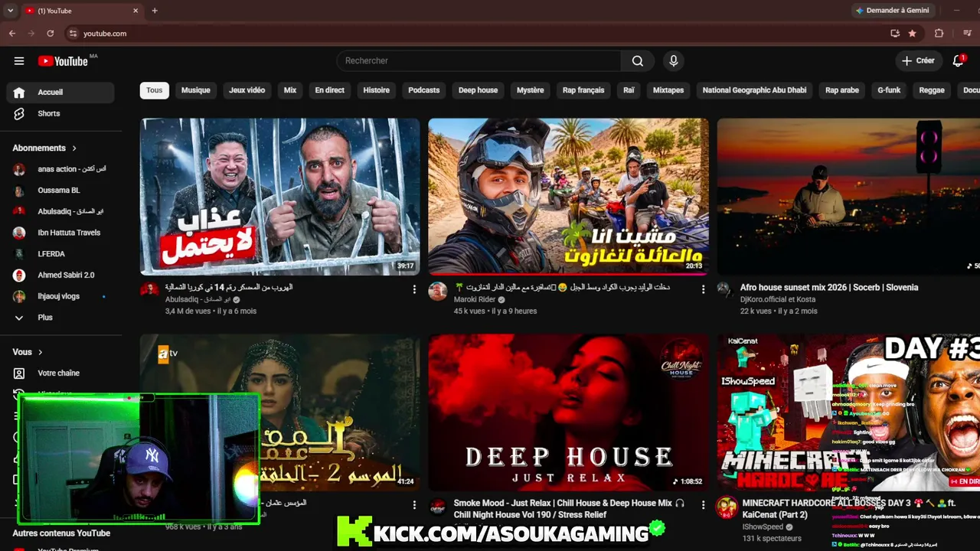Select the Mix filter chip
980x551 pixels.
point(290,90)
